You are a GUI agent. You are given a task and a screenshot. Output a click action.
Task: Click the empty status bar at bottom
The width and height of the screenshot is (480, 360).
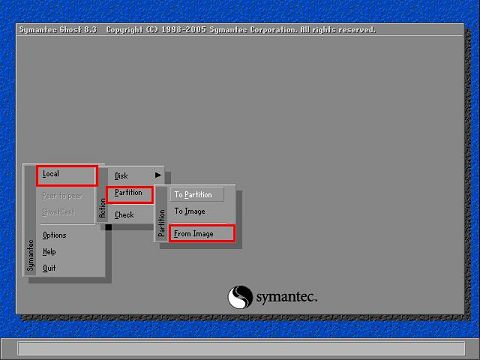(x=241, y=349)
